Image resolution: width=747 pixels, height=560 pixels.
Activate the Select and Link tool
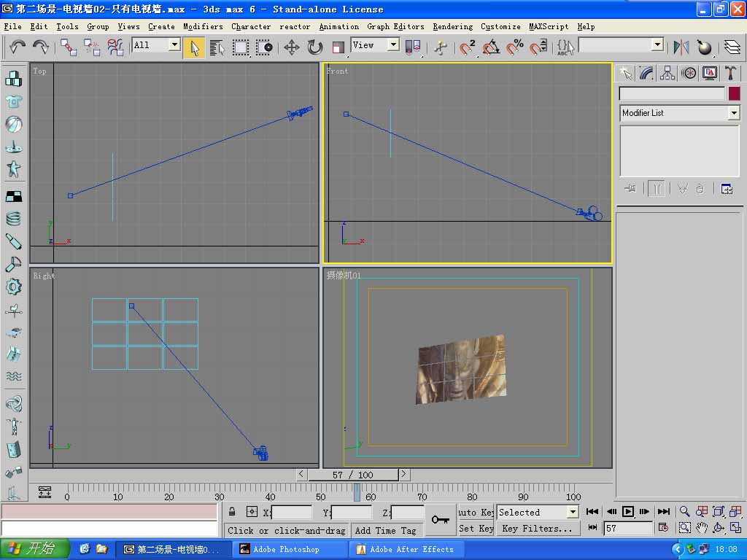point(69,47)
